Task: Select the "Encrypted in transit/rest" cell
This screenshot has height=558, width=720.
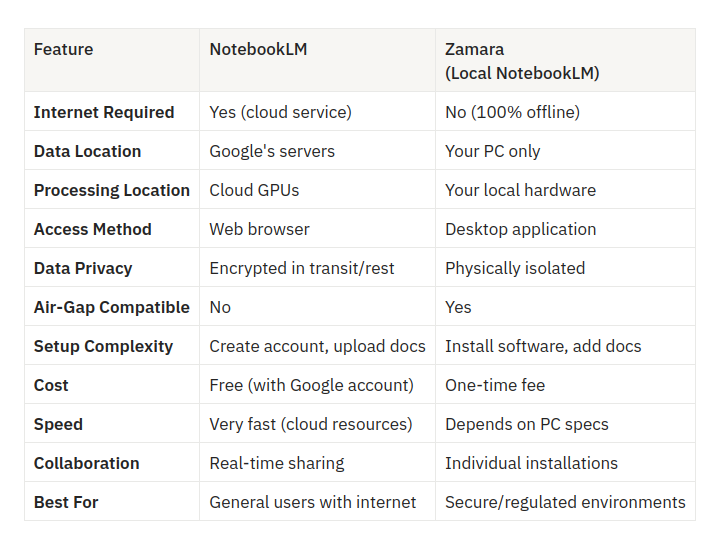Action: click(302, 268)
